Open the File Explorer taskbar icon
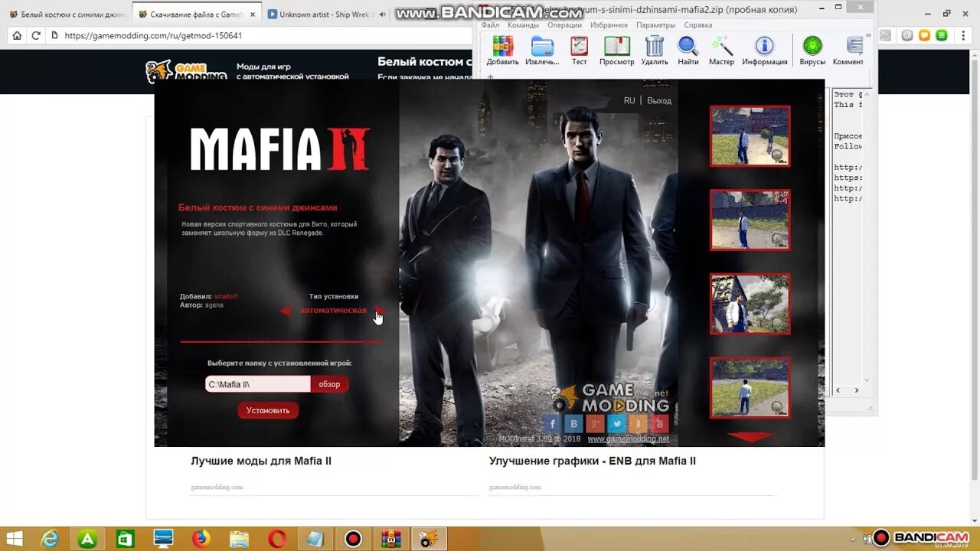This screenshot has height=551, width=980. (x=240, y=539)
